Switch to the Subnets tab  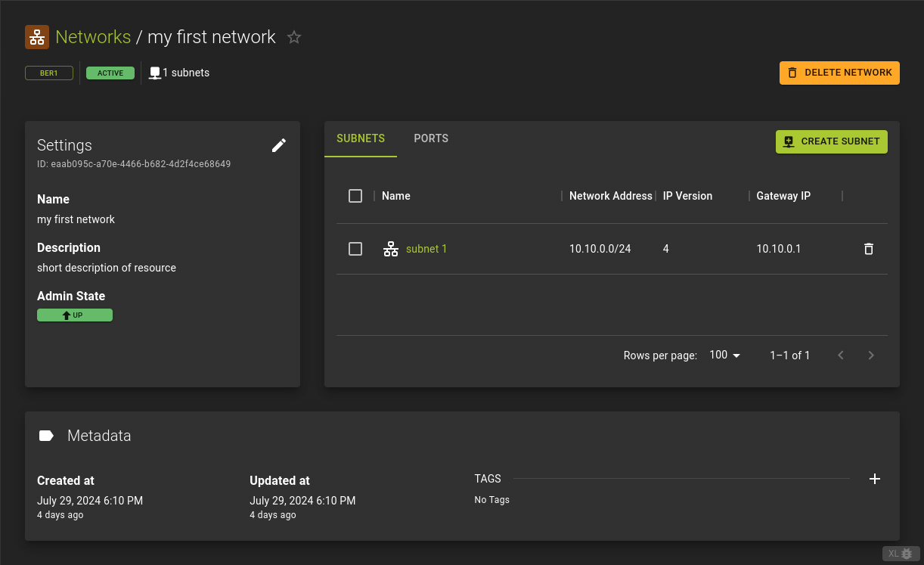pos(361,138)
